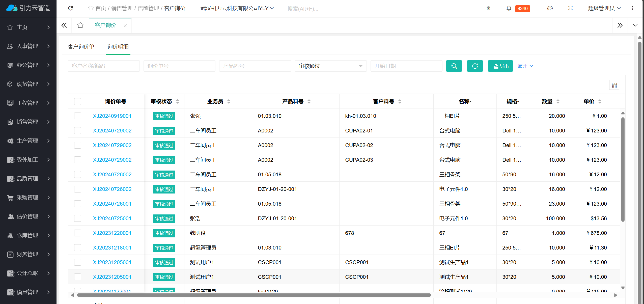
Task: Go to home tab icon
Action: [80, 25]
